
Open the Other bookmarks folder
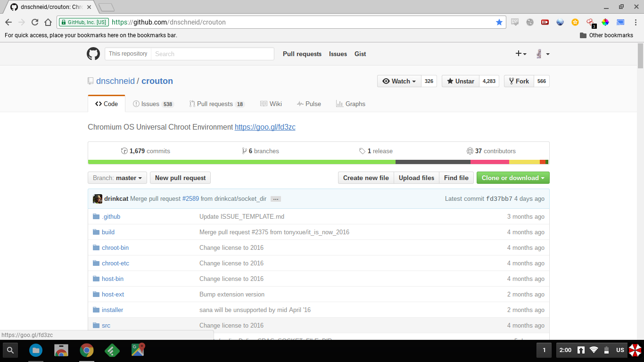coord(606,35)
